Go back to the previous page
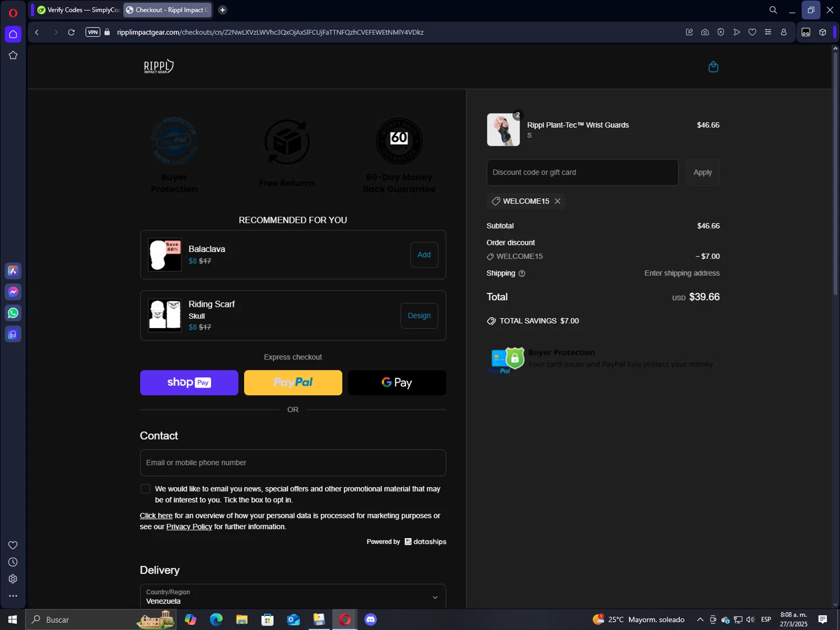This screenshot has height=630, width=840. (x=37, y=32)
